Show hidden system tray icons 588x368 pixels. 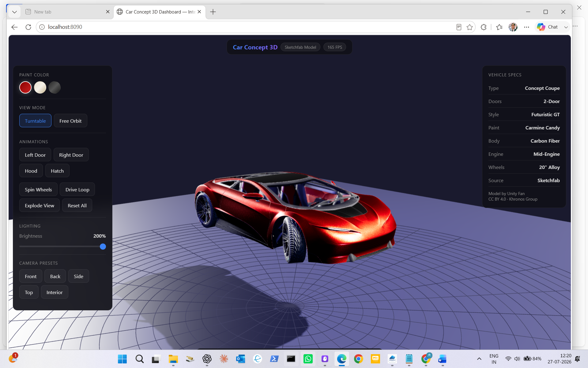(x=479, y=359)
